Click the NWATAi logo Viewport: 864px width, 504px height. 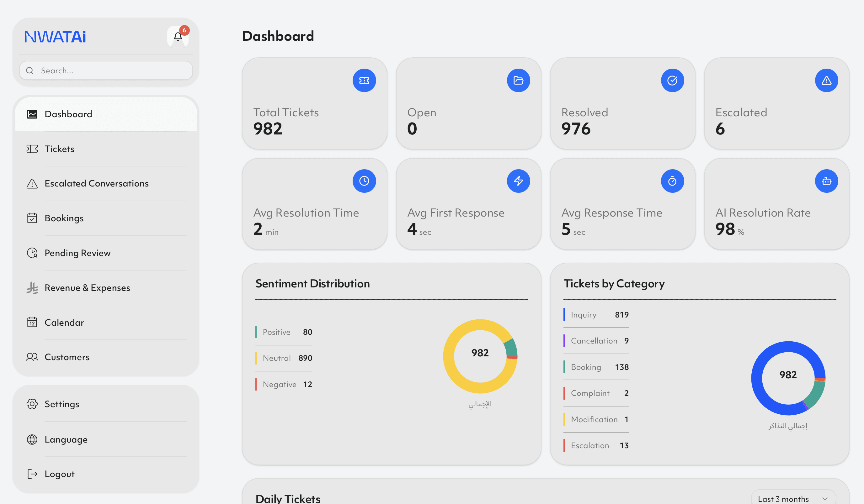(x=55, y=37)
